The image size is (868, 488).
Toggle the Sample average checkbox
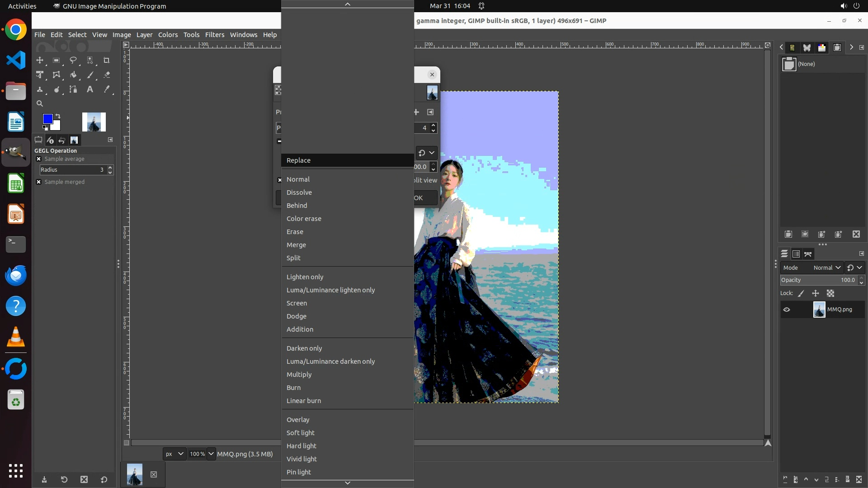point(39,159)
